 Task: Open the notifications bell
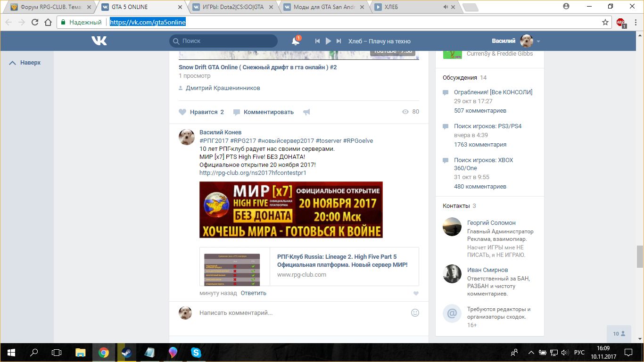[296, 41]
